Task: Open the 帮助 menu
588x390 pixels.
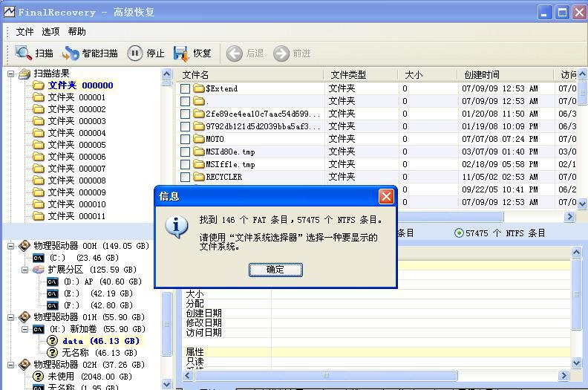Action: (76, 32)
